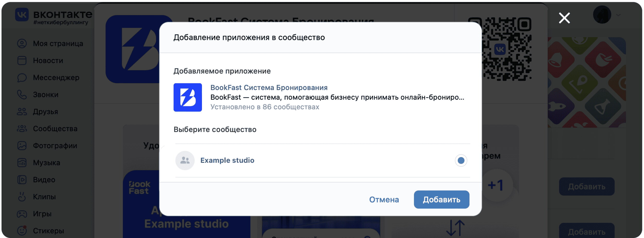The image size is (644, 238).
Task: Click the large BookFast logo behind dialog
Action: click(133, 49)
